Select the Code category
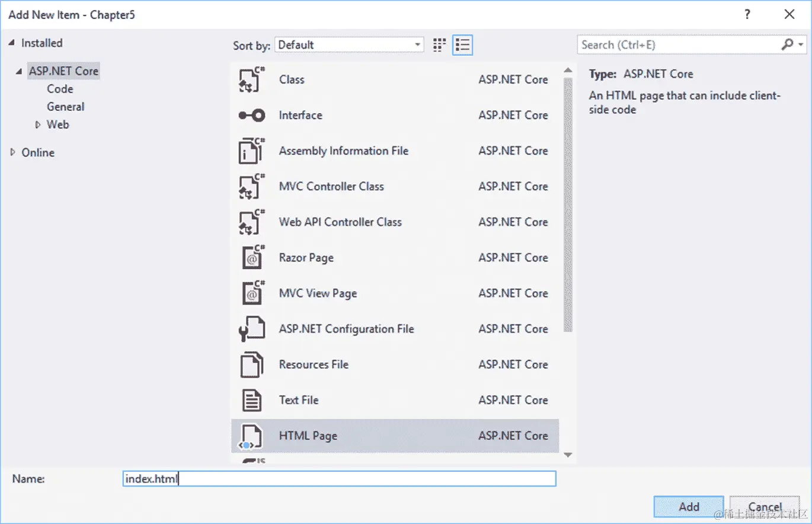 click(60, 89)
